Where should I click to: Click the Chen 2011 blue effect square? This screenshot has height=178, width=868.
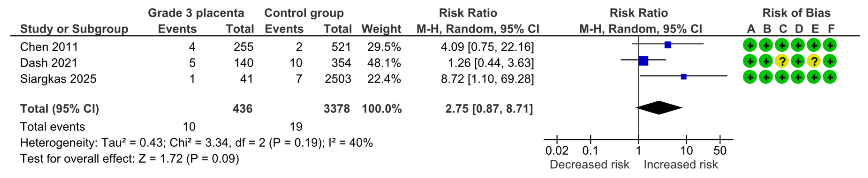(x=668, y=45)
